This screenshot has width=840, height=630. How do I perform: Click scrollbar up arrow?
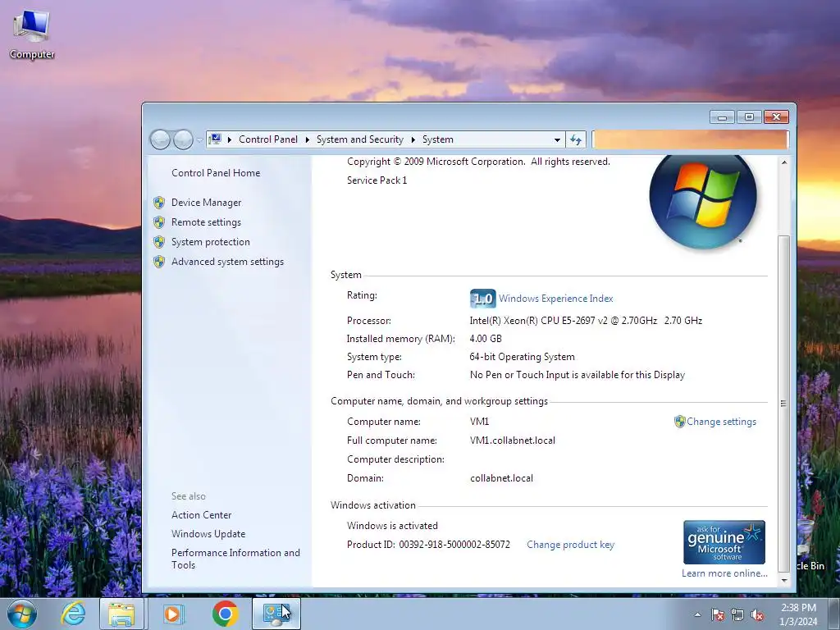coord(783,162)
